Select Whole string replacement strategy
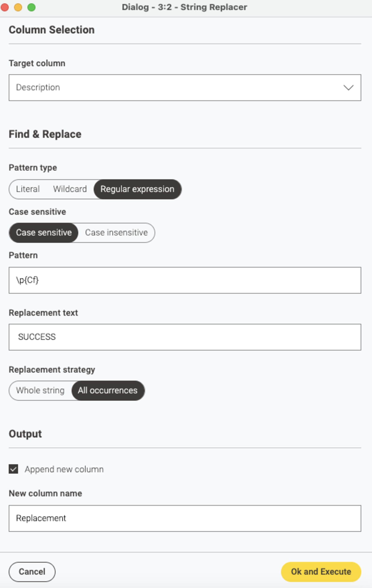The height and width of the screenshot is (588, 372). [40, 390]
